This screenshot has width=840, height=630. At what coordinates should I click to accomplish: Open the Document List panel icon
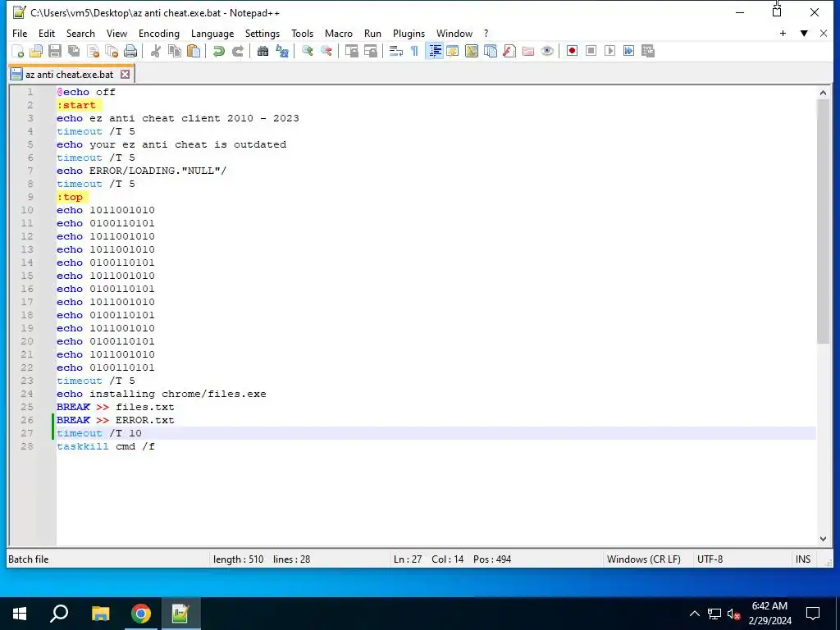(x=491, y=51)
